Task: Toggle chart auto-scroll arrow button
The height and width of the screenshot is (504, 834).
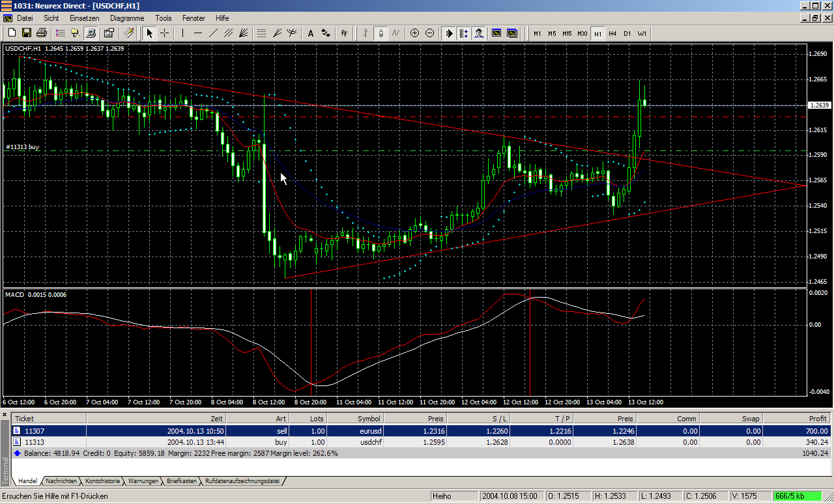Action: tap(449, 33)
